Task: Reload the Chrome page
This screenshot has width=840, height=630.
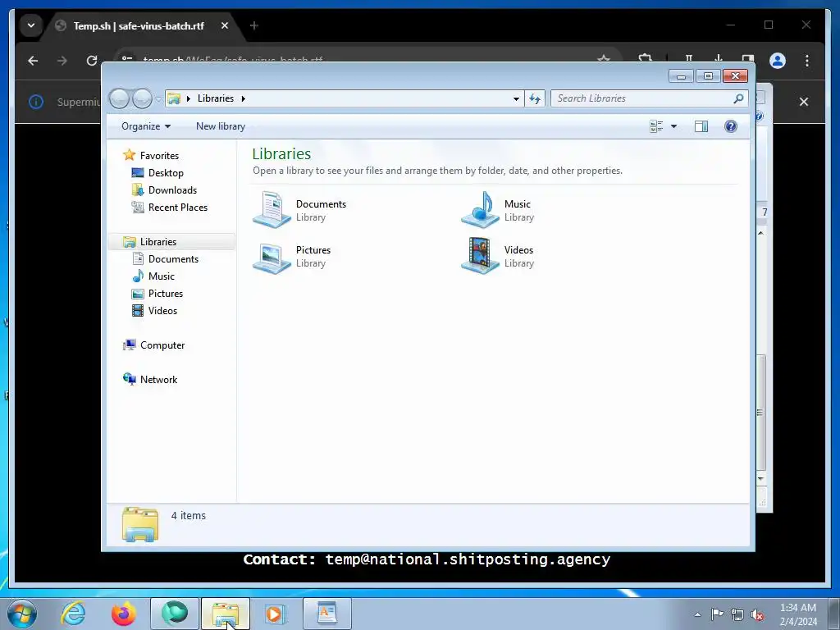Action: tap(92, 61)
